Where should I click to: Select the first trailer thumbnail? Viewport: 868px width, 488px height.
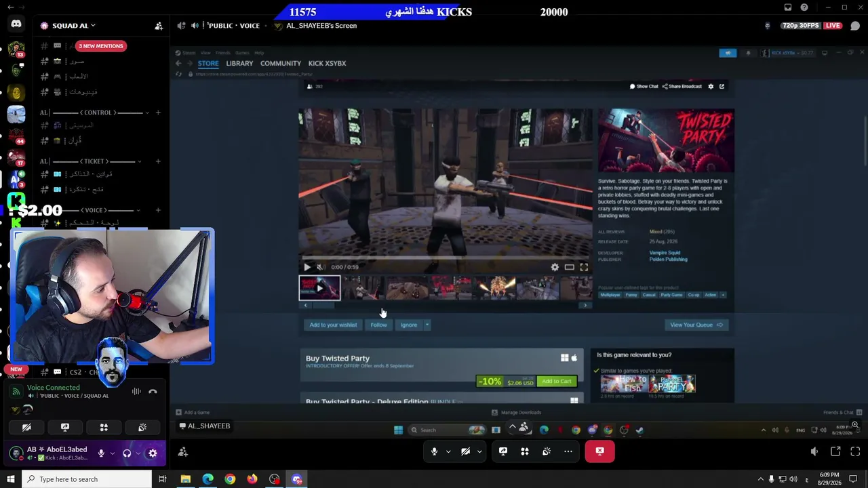coord(319,287)
